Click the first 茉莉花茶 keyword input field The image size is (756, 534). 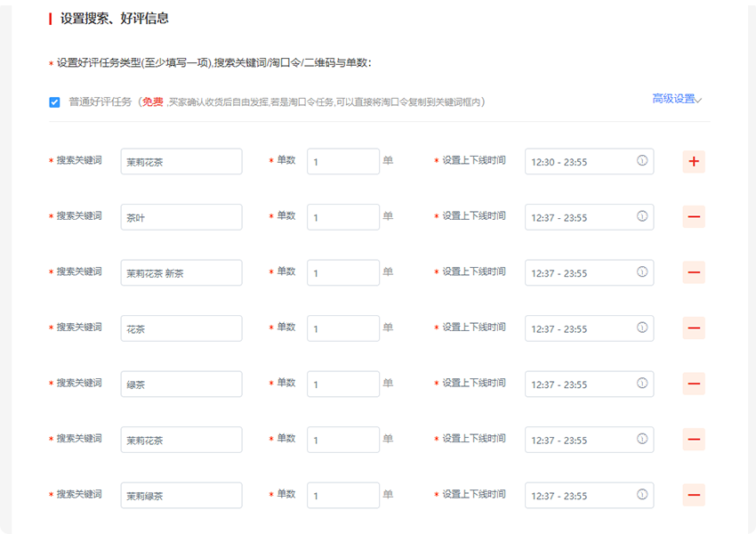pos(181,162)
